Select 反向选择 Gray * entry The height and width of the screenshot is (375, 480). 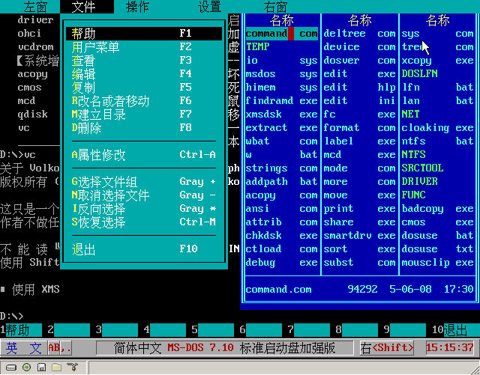click(144, 209)
